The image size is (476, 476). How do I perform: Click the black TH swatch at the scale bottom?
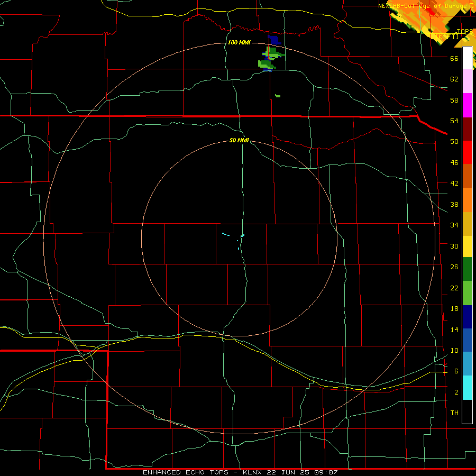pos(467,411)
